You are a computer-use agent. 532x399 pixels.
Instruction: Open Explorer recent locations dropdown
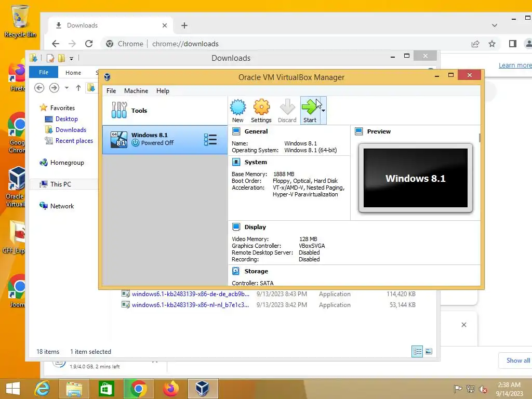coord(67,88)
